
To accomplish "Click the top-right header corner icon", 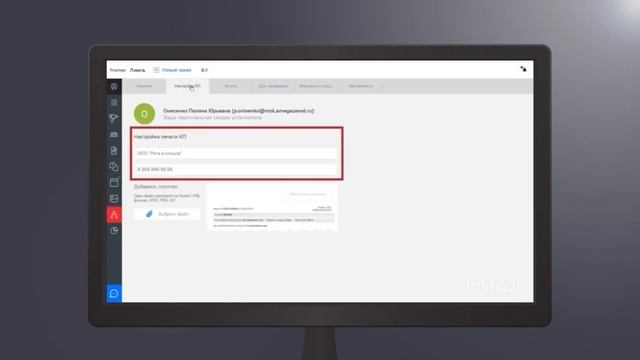I will (x=523, y=69).
